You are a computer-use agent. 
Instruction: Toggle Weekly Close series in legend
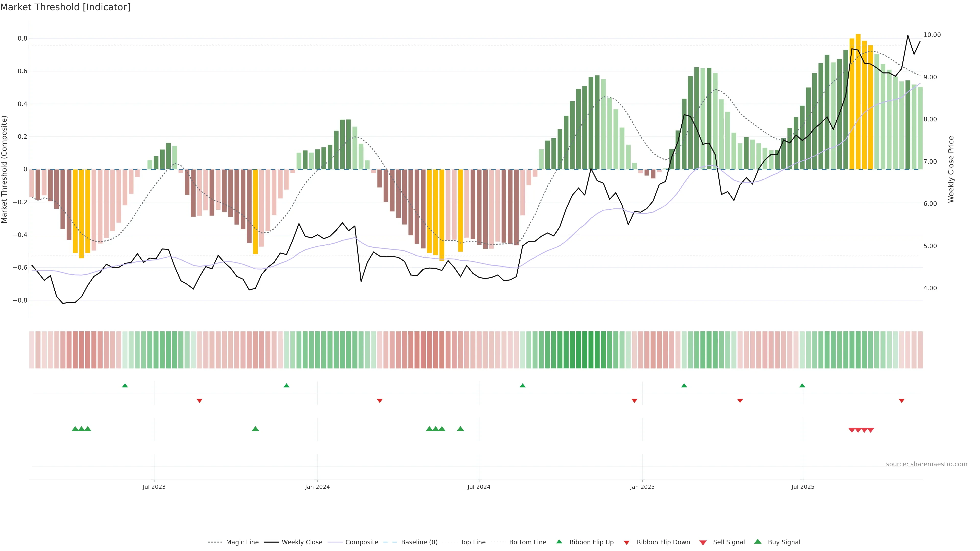click(302, 542)
